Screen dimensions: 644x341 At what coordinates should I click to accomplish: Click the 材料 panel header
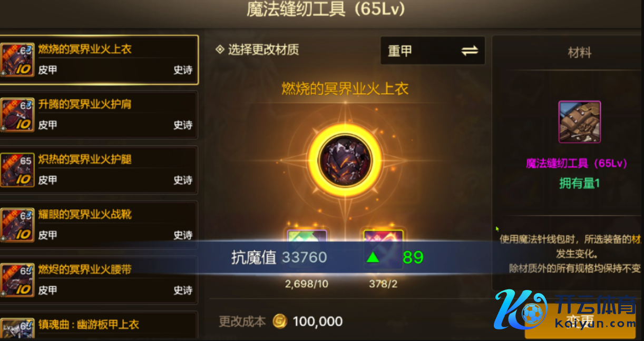coord(579,53)
